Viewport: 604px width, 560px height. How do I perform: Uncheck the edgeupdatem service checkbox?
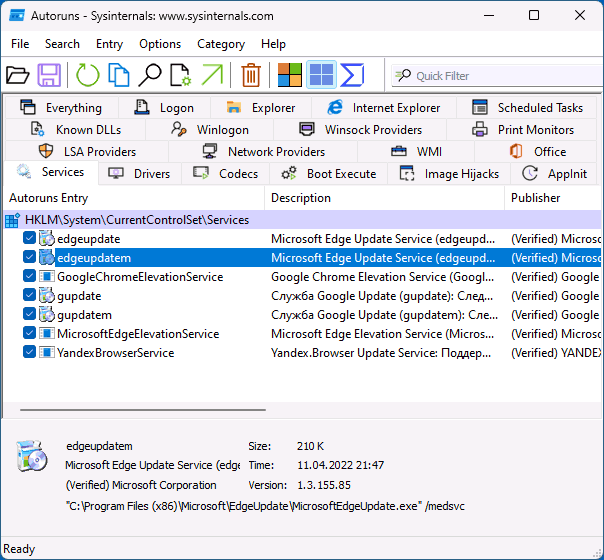(29, 257)
